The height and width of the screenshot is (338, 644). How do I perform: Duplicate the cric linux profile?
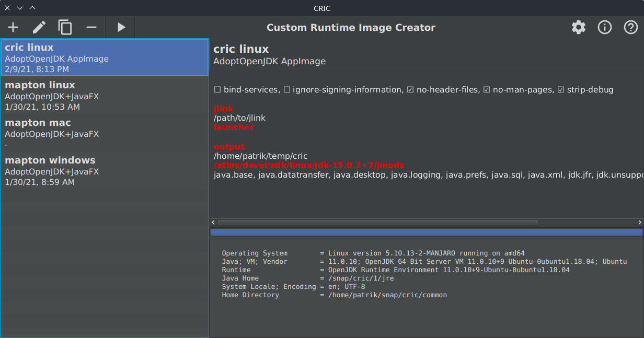point(65,27)
